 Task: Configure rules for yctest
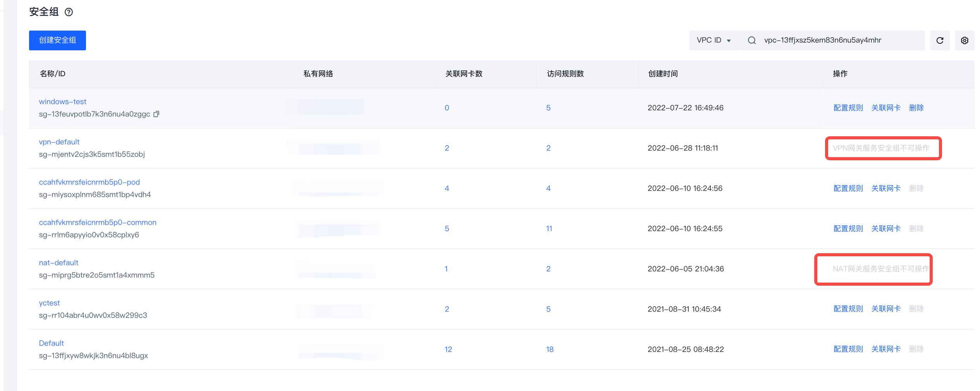click(848, 309)
